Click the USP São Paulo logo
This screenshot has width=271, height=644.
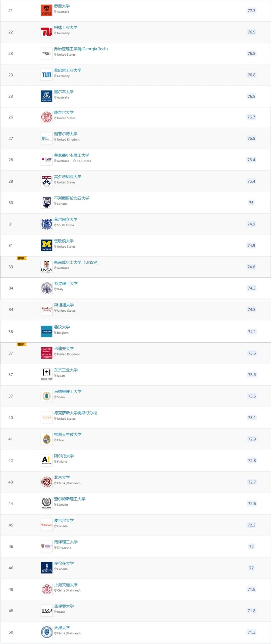click(x=47, y=611)
